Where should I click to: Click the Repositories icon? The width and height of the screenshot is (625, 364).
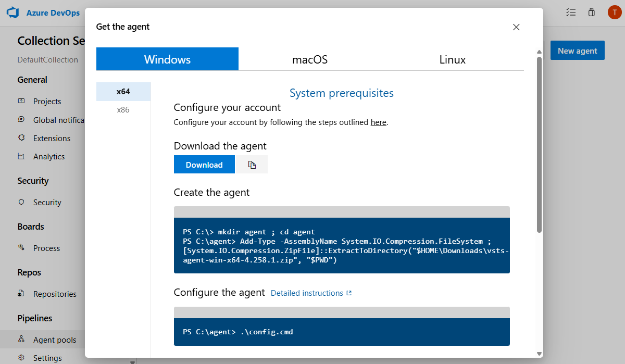click(x=21, y=294)
